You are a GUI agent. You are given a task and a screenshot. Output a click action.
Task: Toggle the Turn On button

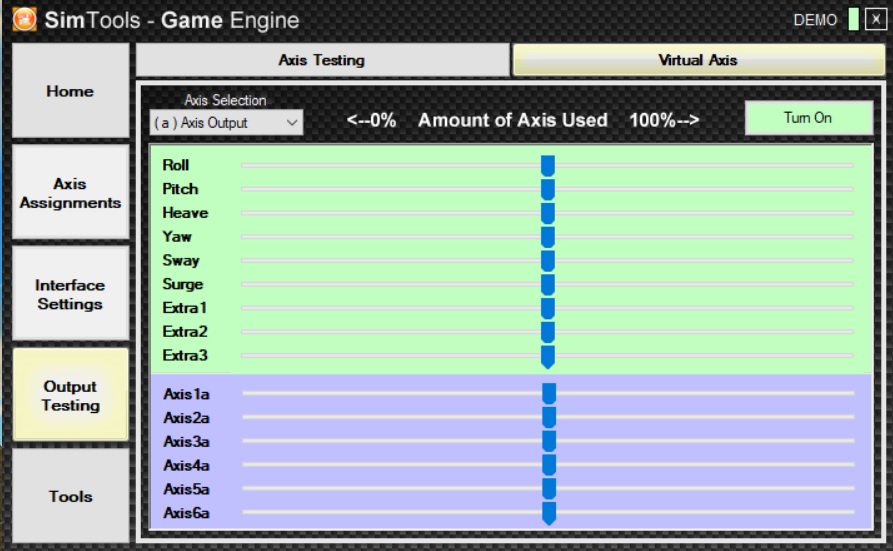pos(807,118)
